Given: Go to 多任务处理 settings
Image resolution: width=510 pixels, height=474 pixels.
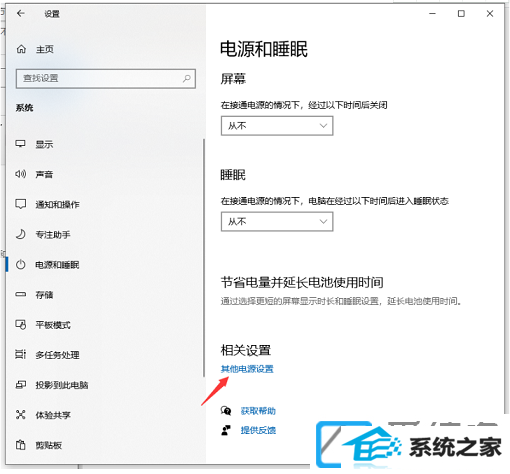Looking at the screenshot, I should point(57,355).
